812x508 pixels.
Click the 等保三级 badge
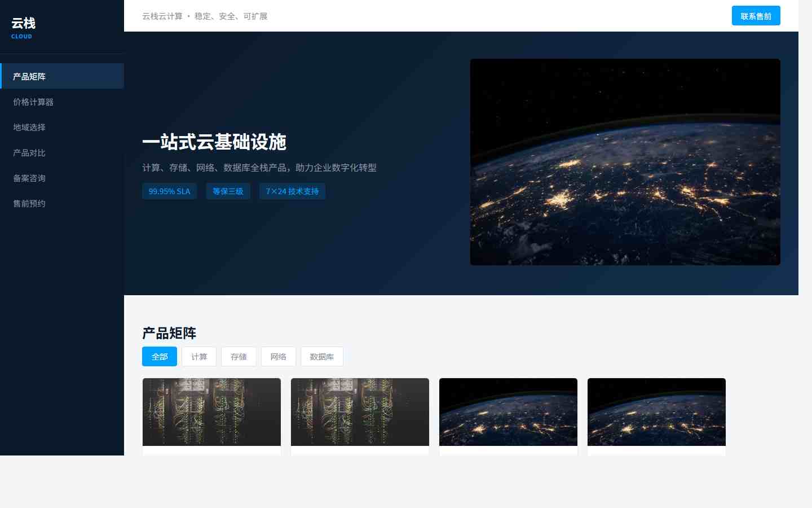(x=228, y=191)
